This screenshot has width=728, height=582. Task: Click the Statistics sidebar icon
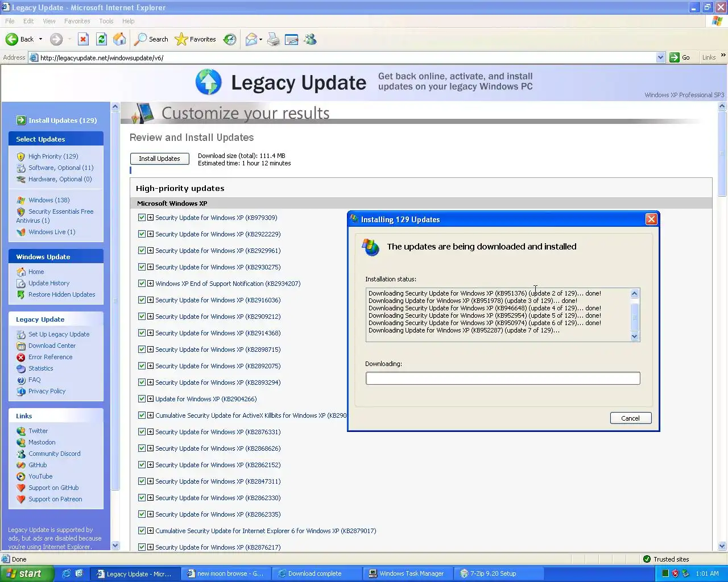21,368
